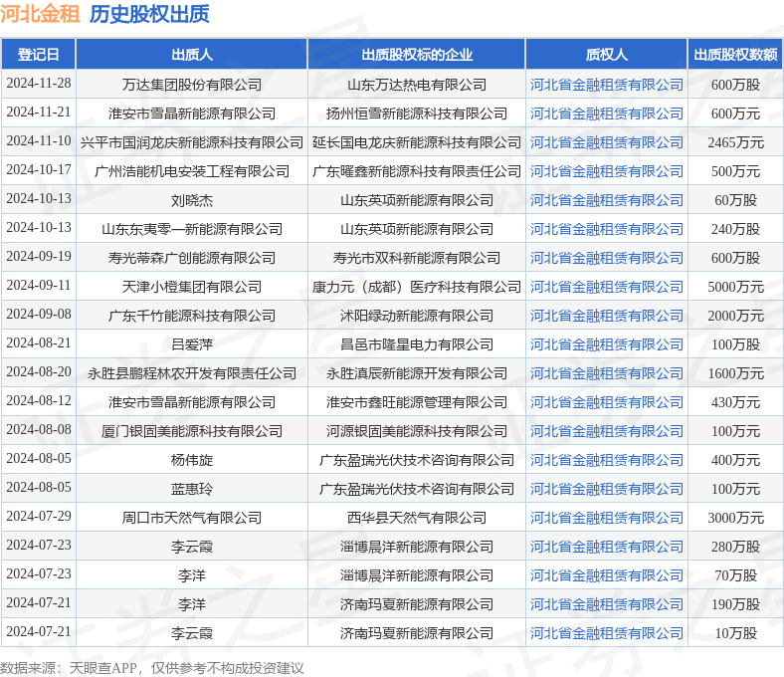Select 昌邑市隆星电力有限公司 cell
The height and width of the screenshot is (677, 784).
pos(417,344)
